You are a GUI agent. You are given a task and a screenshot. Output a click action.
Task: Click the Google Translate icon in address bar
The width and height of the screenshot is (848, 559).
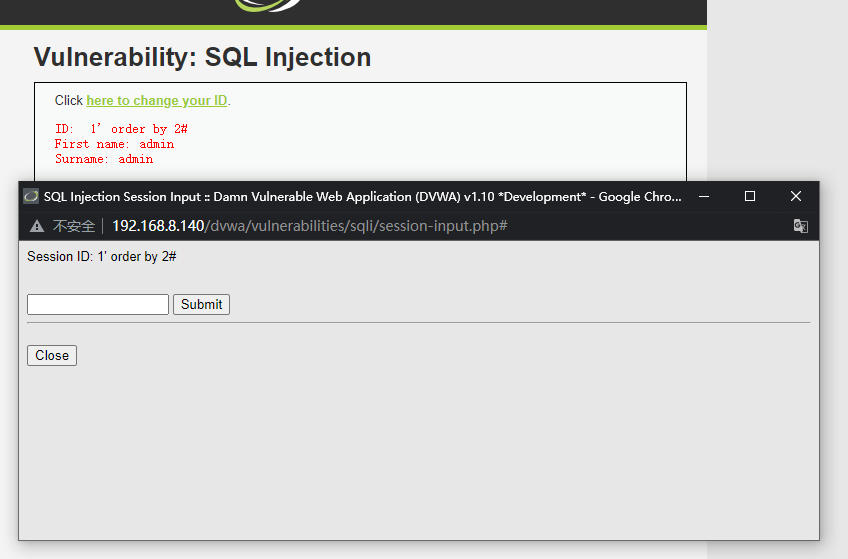(800, 226)
